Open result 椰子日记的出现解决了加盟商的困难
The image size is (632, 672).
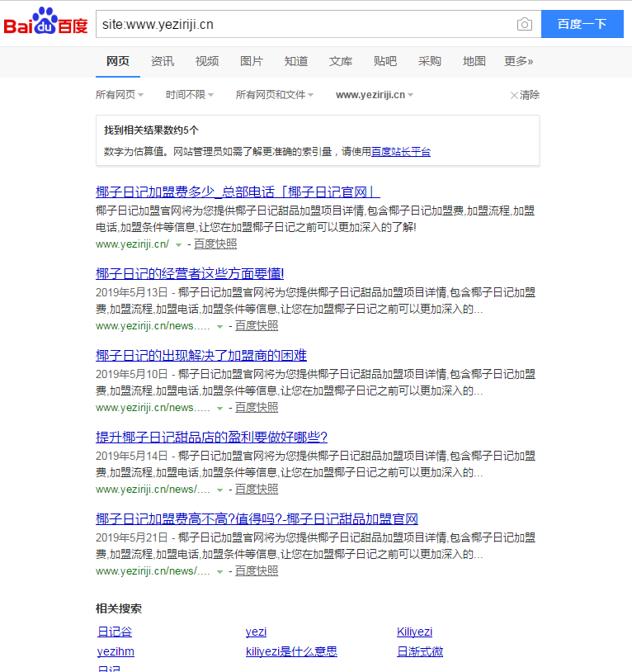coord(201,355)
